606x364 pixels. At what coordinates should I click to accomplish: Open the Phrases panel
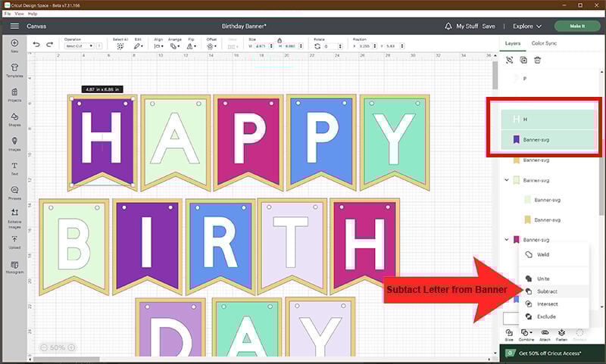tap(14, 193)
